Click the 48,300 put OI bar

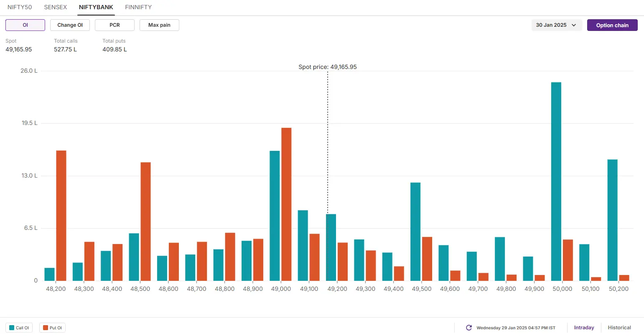pos(89,261)
